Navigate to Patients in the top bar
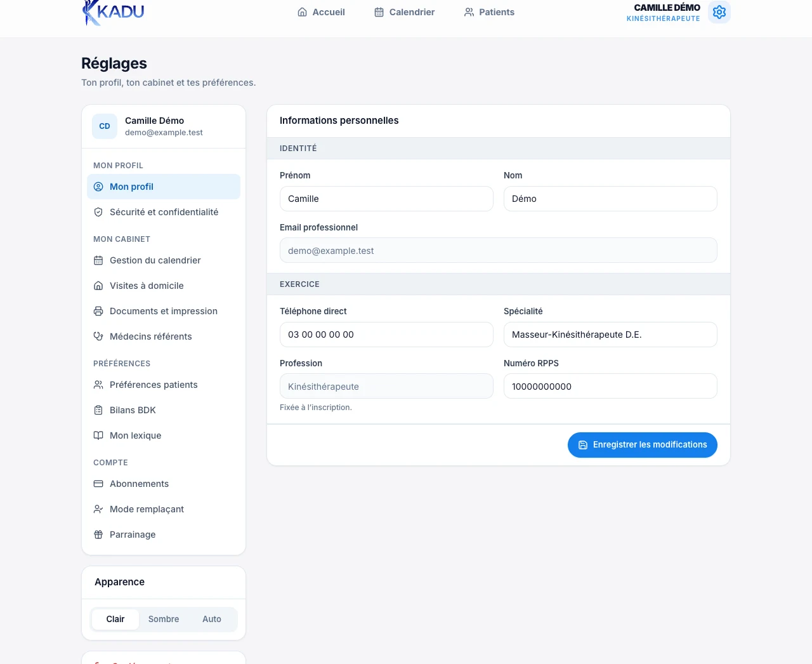The width and height of the screenshot is (812, 664). 489,12
